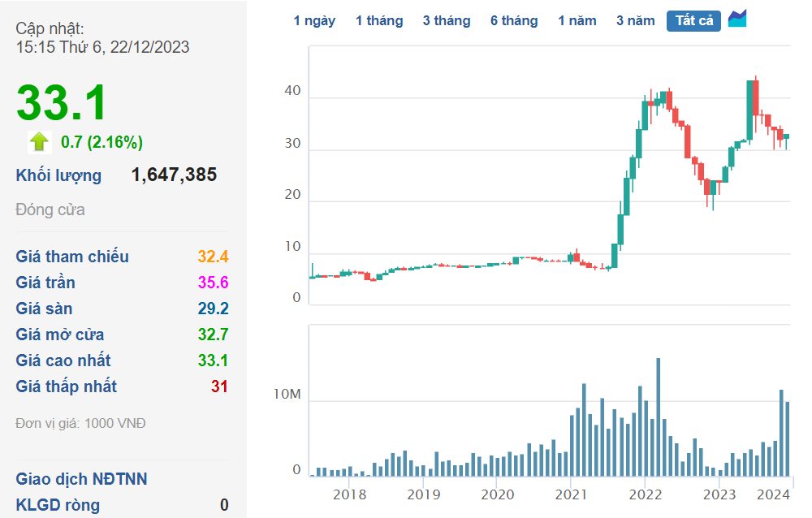View the "1 năm" price history
The image size is (812, 518).
(577, 21)
